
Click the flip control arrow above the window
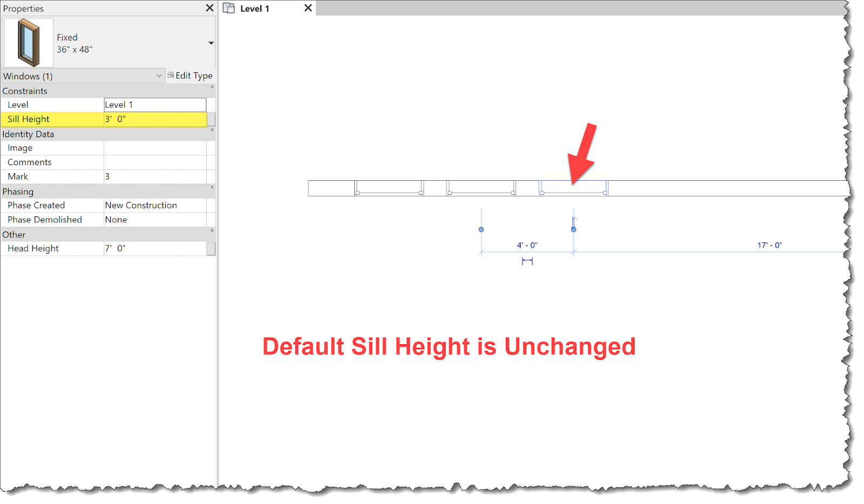point(573,220)
